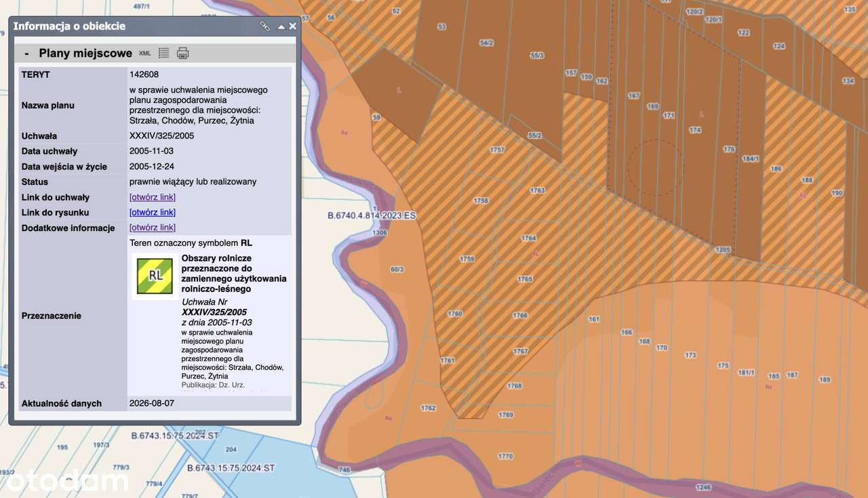Export plan data as XML
Image resolution: width=868 pixels, height=498 pixels.
[145, 53]
